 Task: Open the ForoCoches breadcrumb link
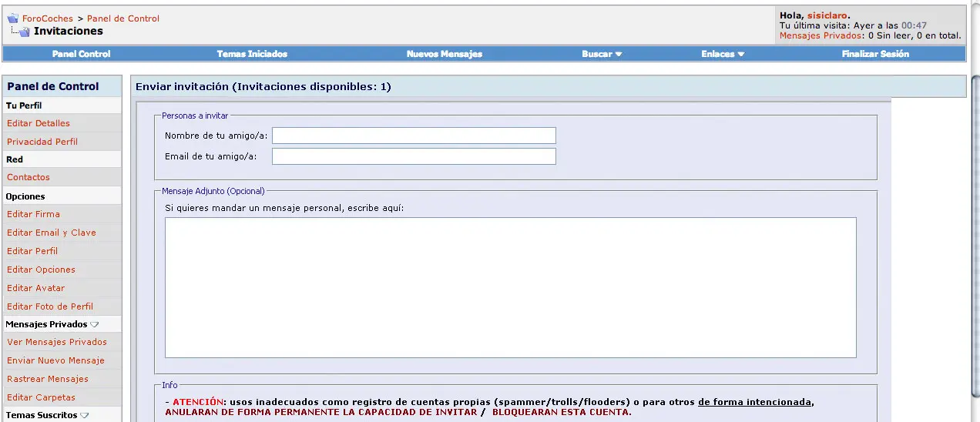tap(48, 18)
